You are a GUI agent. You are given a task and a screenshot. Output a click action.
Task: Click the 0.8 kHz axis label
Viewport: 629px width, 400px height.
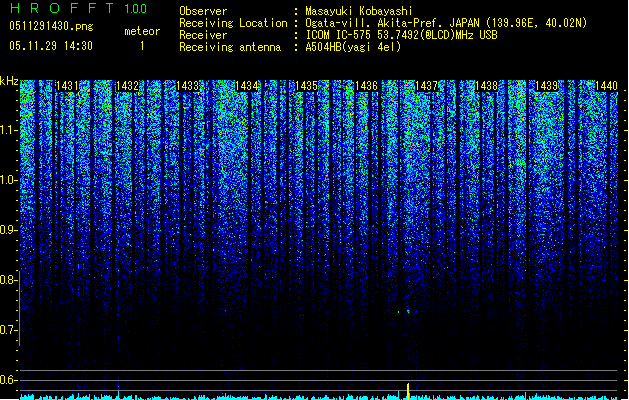(8, 280)
